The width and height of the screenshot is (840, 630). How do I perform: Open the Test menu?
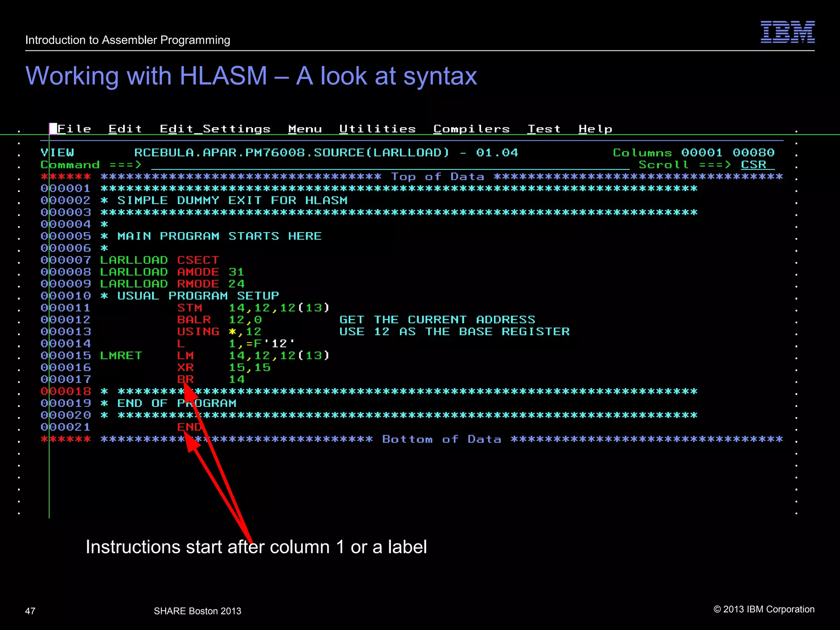(x=544, y=129)
